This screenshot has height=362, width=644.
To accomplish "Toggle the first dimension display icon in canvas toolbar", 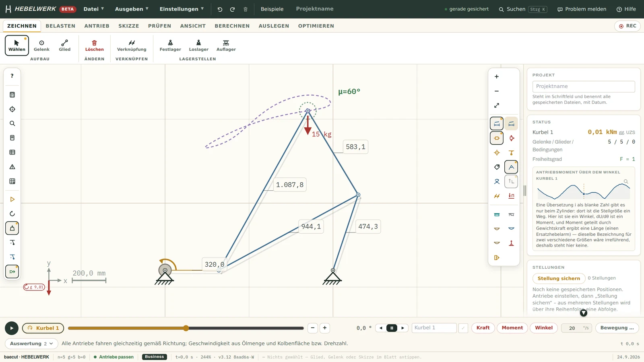I will (x=497, y=124).
